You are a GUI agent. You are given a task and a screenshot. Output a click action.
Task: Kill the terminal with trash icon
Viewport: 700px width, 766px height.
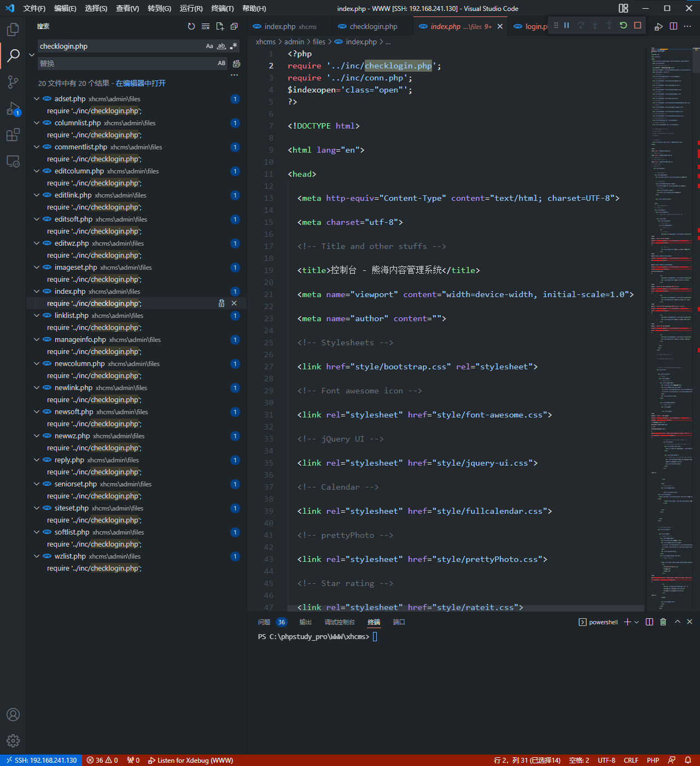pos(663,622)
